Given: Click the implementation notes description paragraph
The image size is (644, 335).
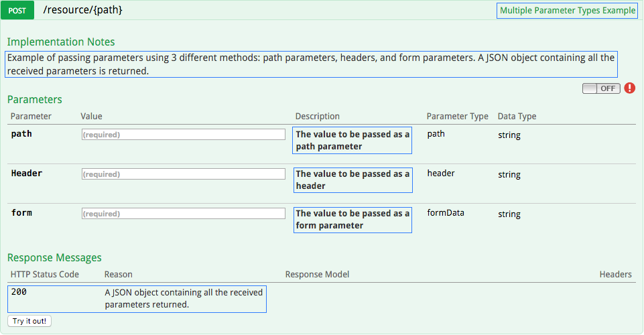Looking at the screenshot, I should click(x=311, y=64).
